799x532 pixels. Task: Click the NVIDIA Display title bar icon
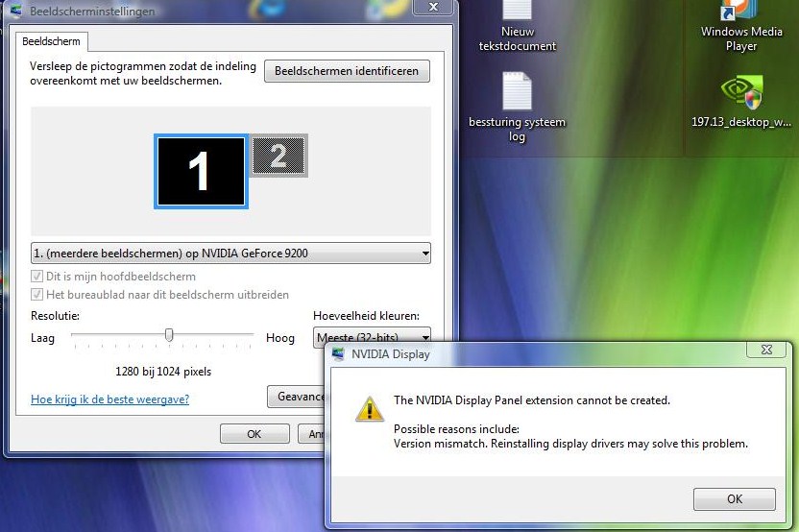point(338,353)
